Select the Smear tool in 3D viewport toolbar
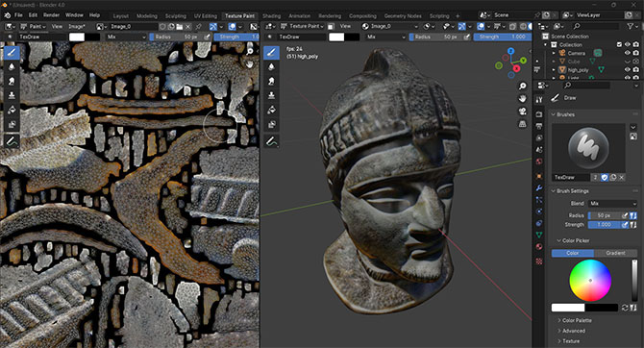Image resolution: width=644 pixels, height=348 pixels. (x=271, y=81)
